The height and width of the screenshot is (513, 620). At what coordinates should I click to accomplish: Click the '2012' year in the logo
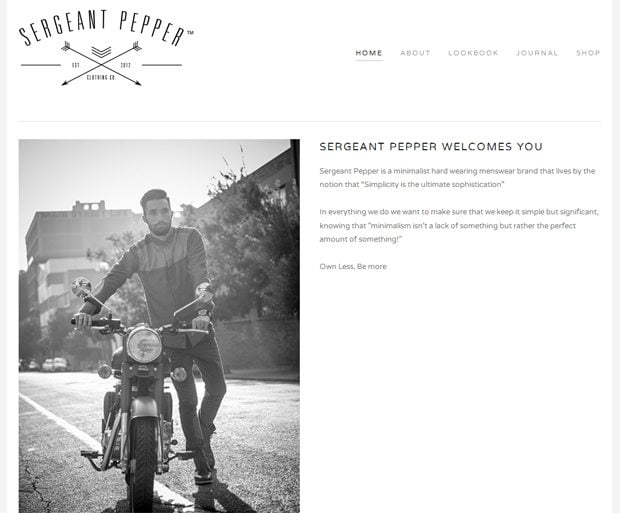[x=125, y=65]
